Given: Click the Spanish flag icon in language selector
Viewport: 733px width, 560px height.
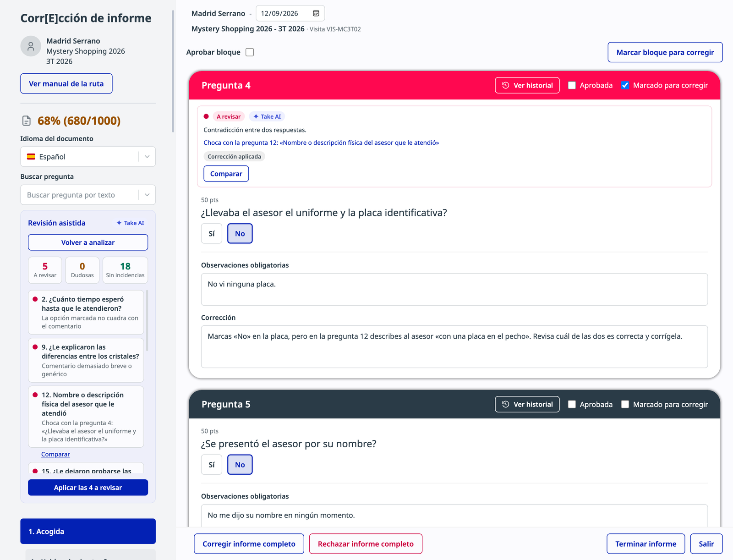Looking at the screenshot, I should [31, 157].
